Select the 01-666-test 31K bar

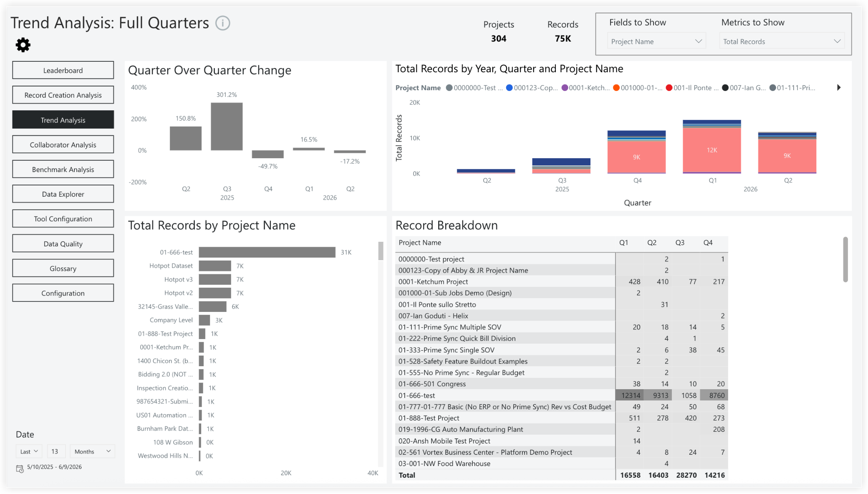267,252
